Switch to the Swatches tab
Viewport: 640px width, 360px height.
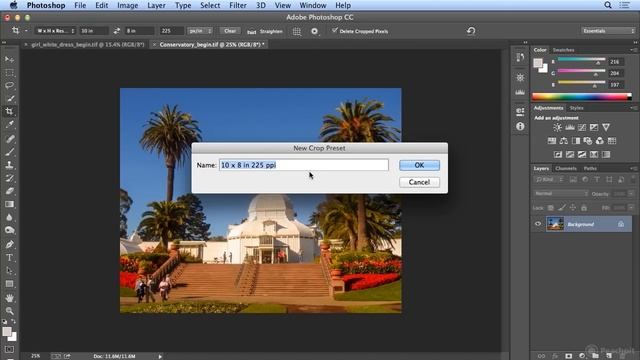(563, 50)
